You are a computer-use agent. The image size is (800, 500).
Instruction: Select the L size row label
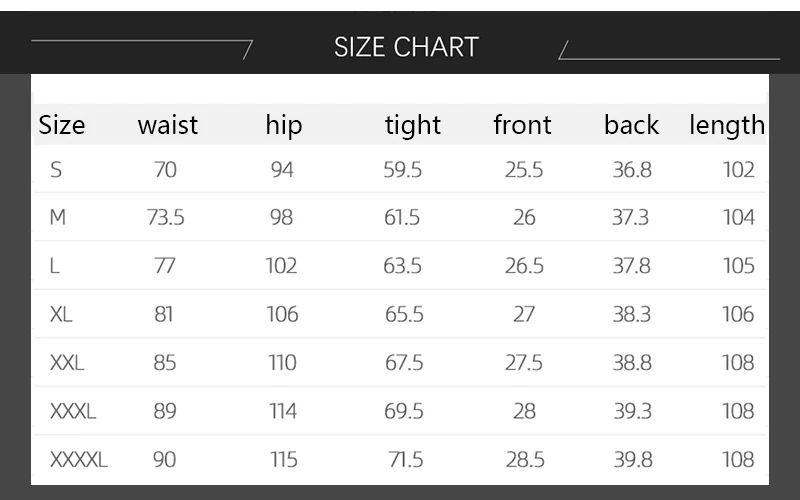[55, 266]
